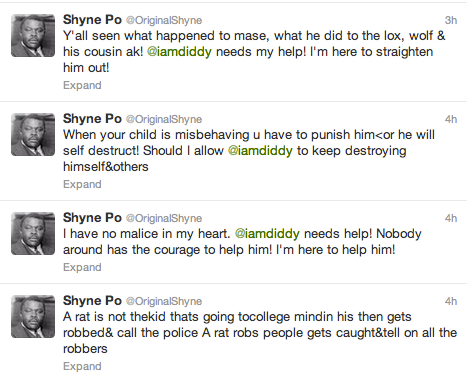This screenshot has height=382, width=467.
Task: Open the 3h timestamp
Action: tap(451, 20)
